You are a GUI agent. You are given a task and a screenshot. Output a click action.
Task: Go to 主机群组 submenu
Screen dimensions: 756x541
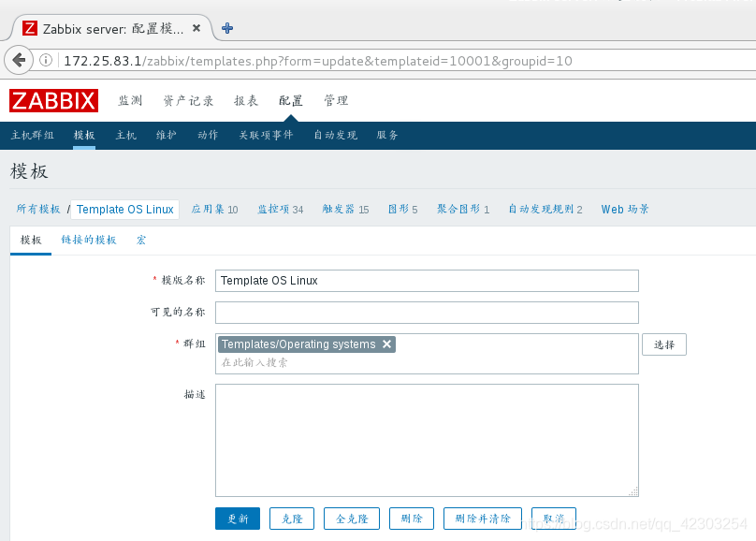33,136
